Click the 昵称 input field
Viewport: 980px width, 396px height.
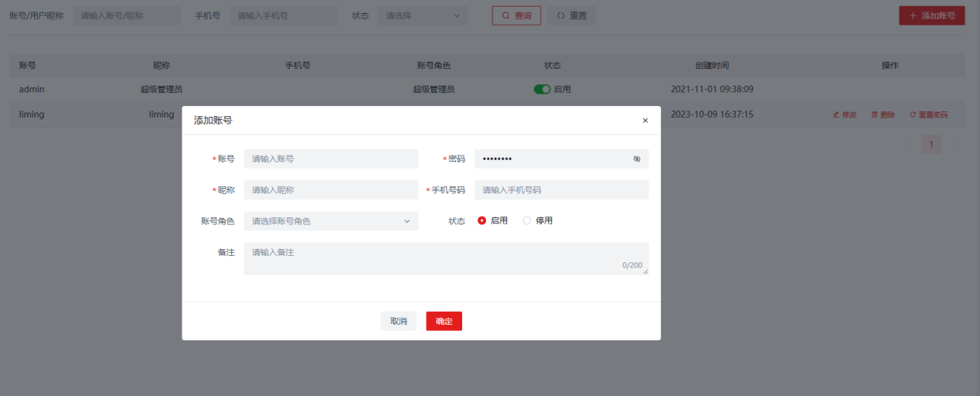click(331, 189)
